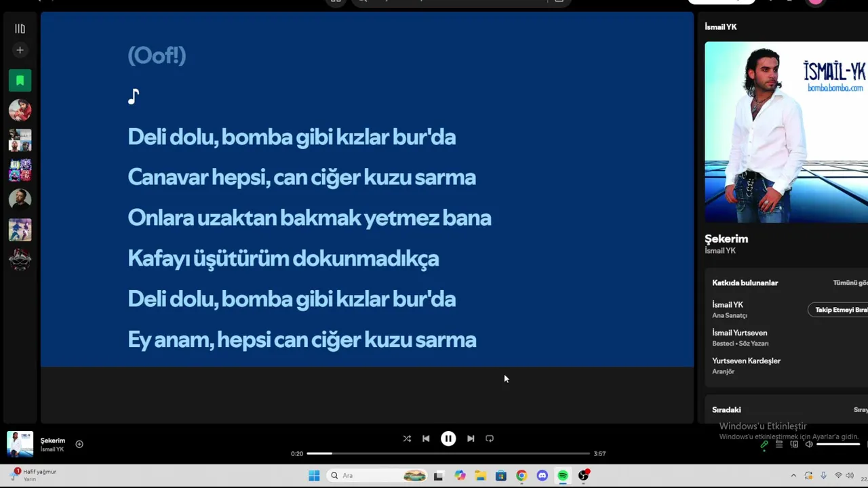The height and width of the screenshot is (488, 868).
Task: Skip to next track
Action: [x=471, y=439]
